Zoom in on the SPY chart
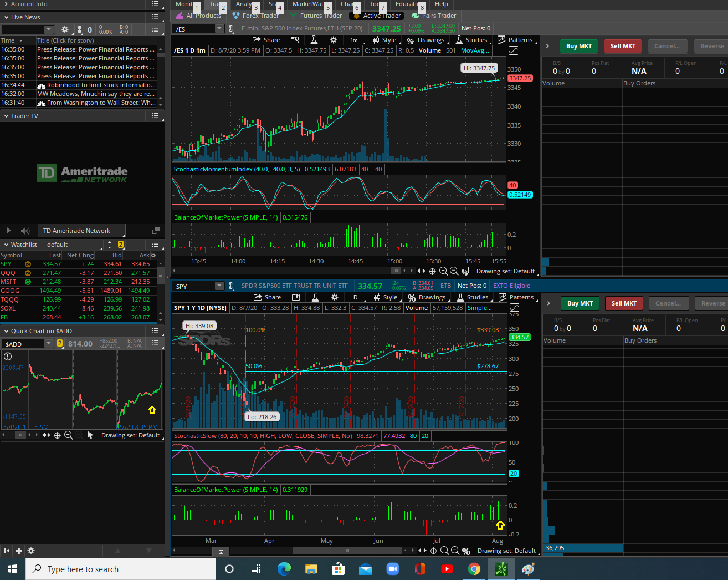 [x=444, y=551]
